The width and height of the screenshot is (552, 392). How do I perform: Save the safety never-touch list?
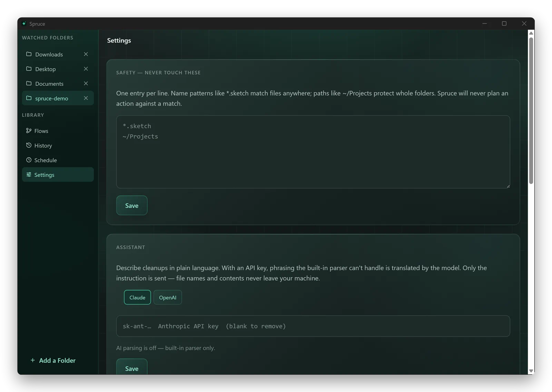[132, 205]
